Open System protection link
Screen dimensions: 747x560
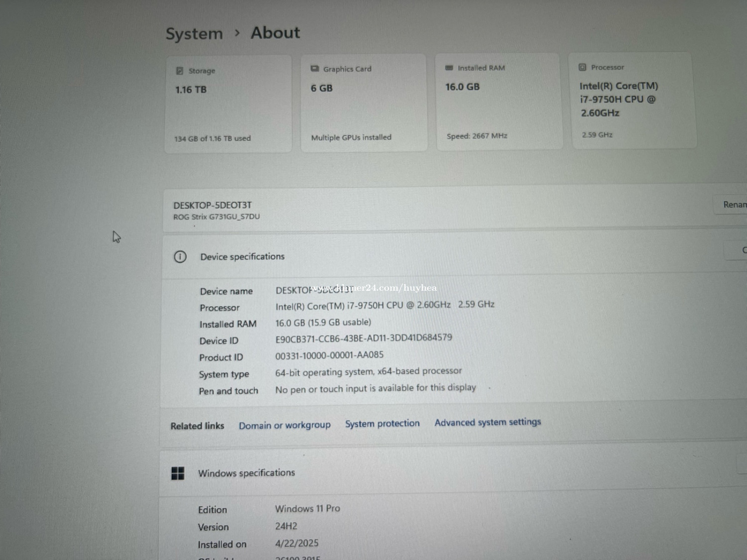click(382, 424)
